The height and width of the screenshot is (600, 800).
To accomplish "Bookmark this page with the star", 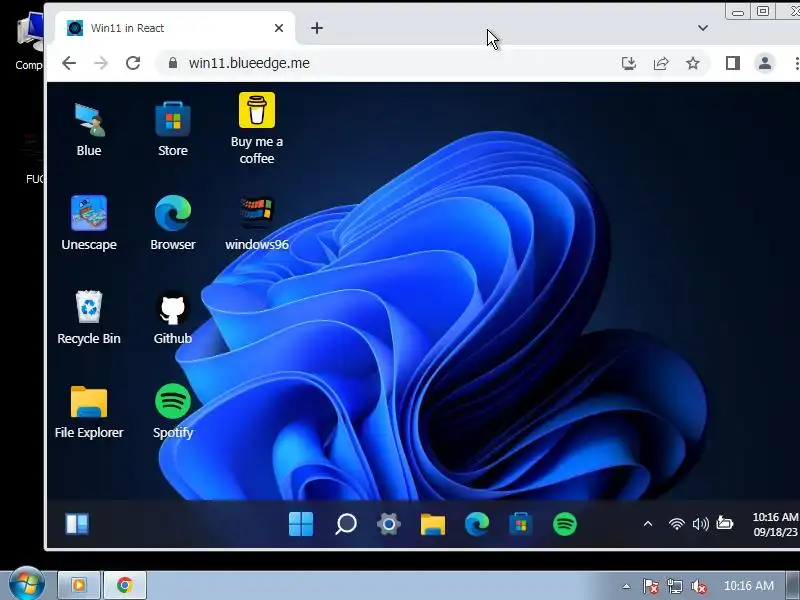I will (693, 63).
